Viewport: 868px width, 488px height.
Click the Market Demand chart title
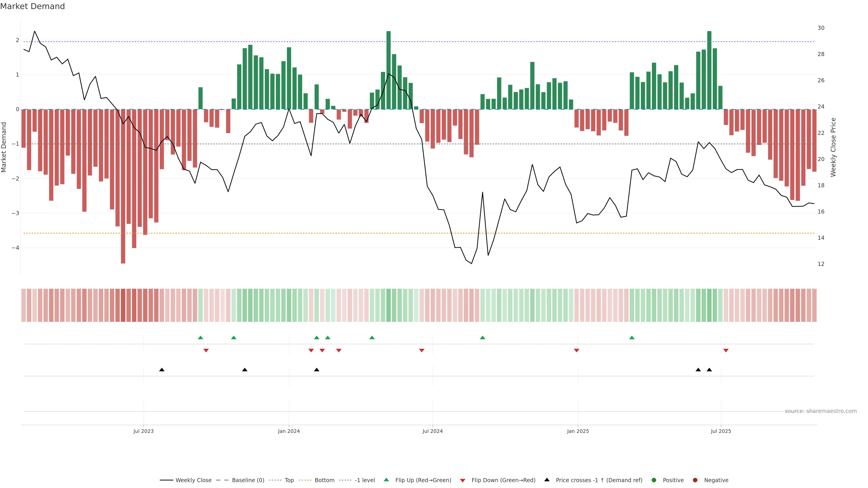(32, 6)
